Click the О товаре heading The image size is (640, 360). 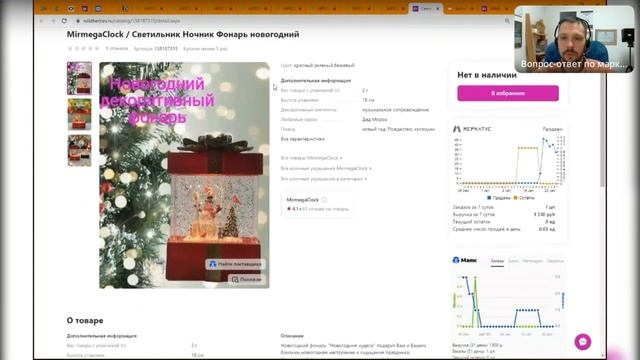point(85,321)
